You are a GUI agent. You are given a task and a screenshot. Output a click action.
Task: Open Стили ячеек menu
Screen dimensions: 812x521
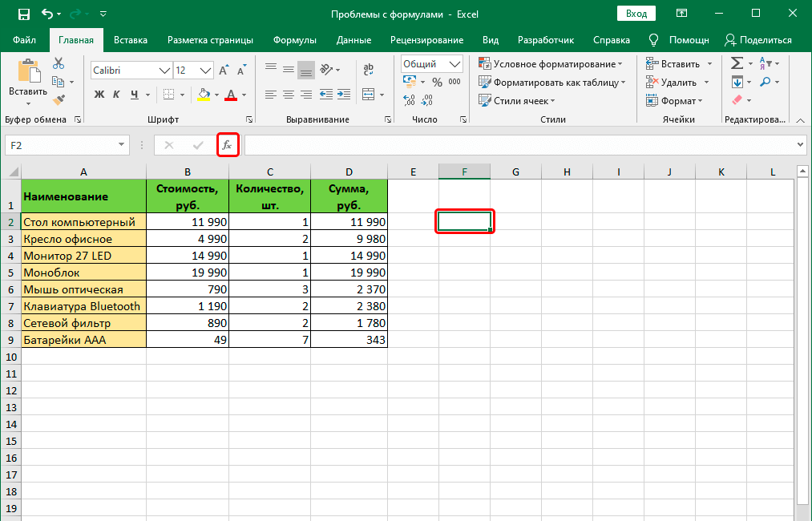[517, 100]
